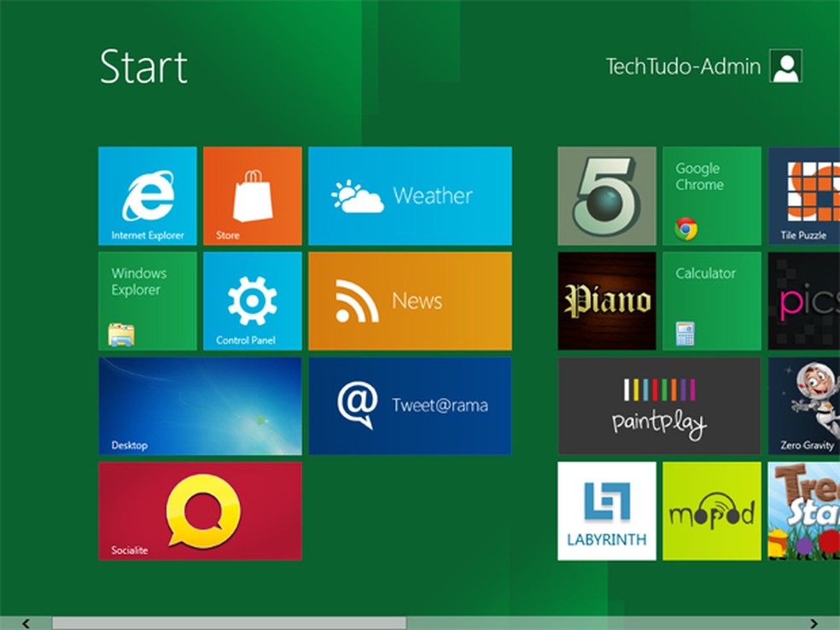This screenshot has height=630, width=840.
Task: Open the Tree Star game tile
Action: click(803, 511)
